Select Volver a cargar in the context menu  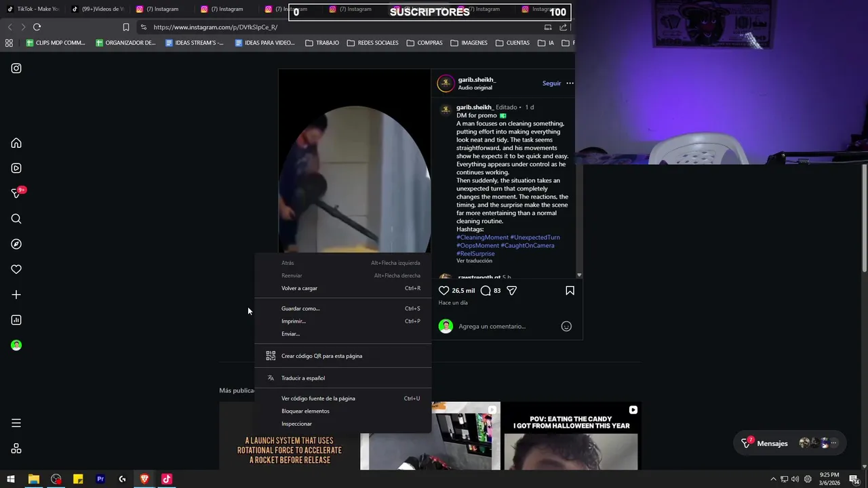(x=342, y=289)
